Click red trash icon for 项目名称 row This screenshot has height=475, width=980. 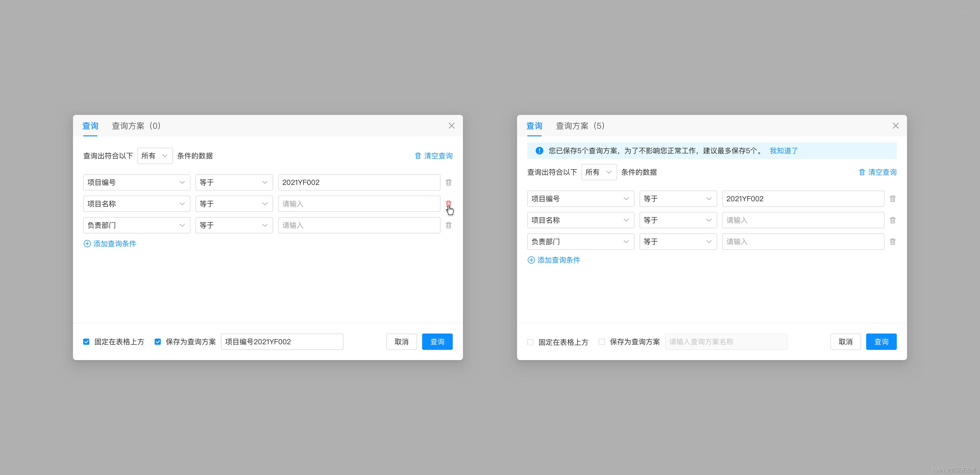(x=449, y=204)
